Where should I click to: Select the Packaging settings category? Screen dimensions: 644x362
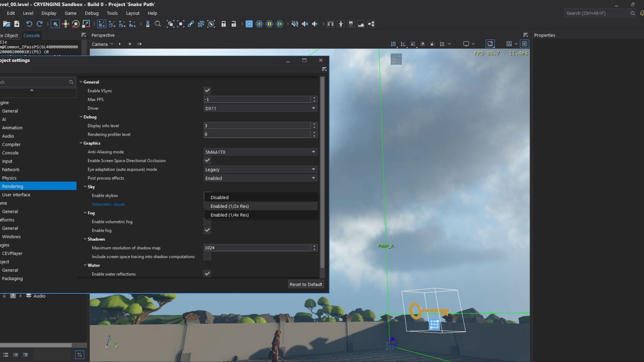pos(38,279)
